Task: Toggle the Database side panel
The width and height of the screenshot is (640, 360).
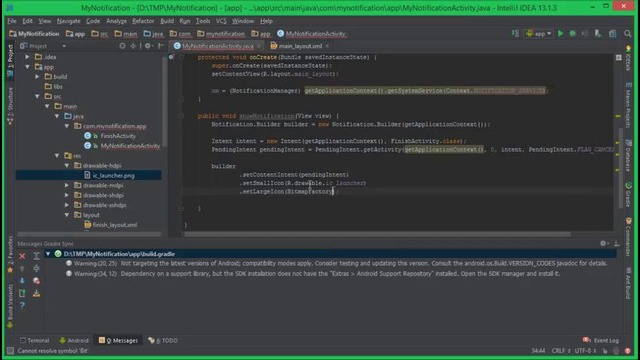Action: click(x=629, y=155)
